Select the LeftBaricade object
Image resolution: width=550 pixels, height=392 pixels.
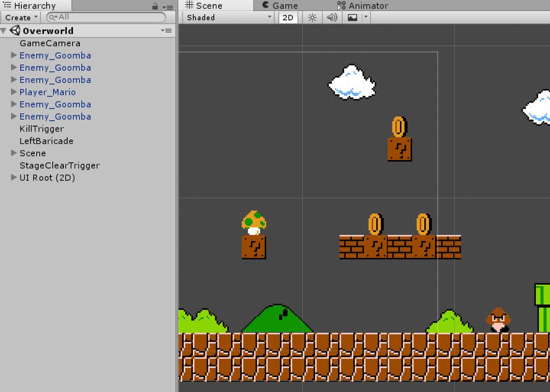(x=46, y=141)
